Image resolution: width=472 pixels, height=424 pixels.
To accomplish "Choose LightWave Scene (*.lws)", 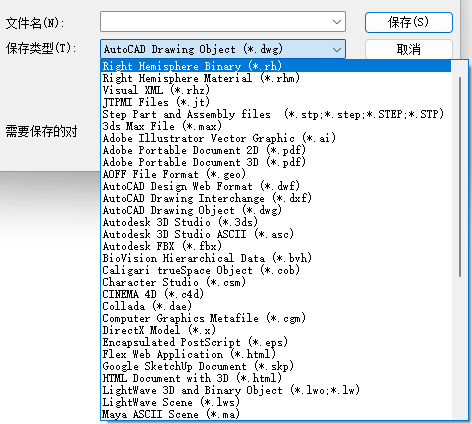I will [277, 402].
